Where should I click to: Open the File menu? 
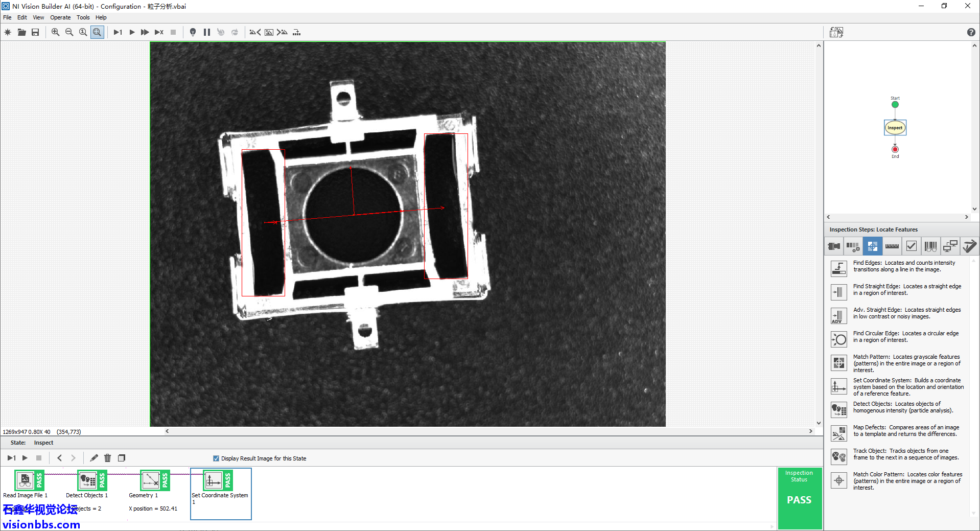pyautogui.click(x=7, y=17)
